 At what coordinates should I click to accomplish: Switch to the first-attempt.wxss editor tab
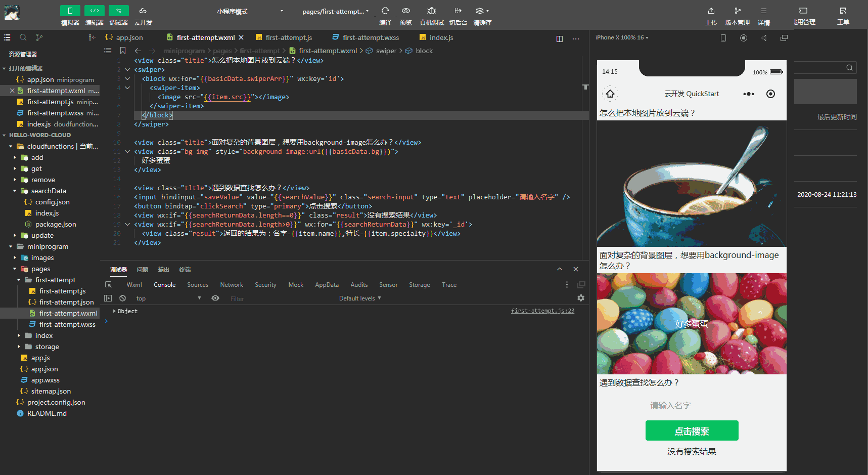366,37
